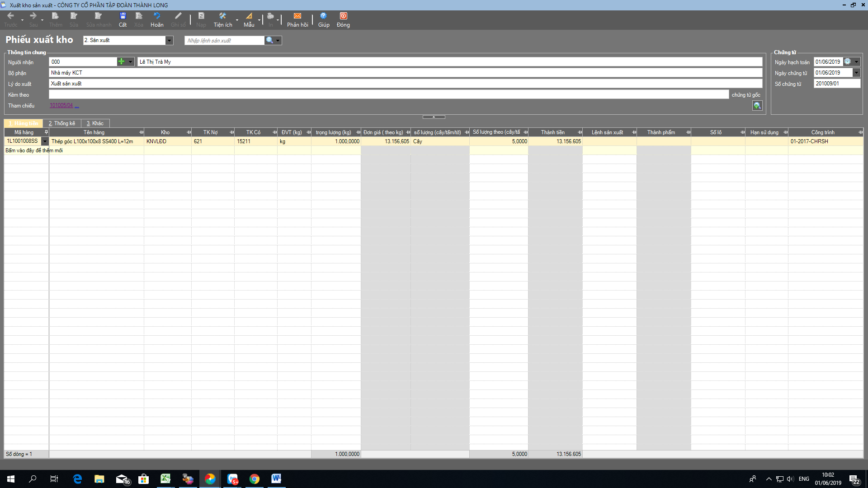Viewport: 868px width, 488px height.
Task: Switch to the Thống kê tab
Action: (x=62, y=123)
